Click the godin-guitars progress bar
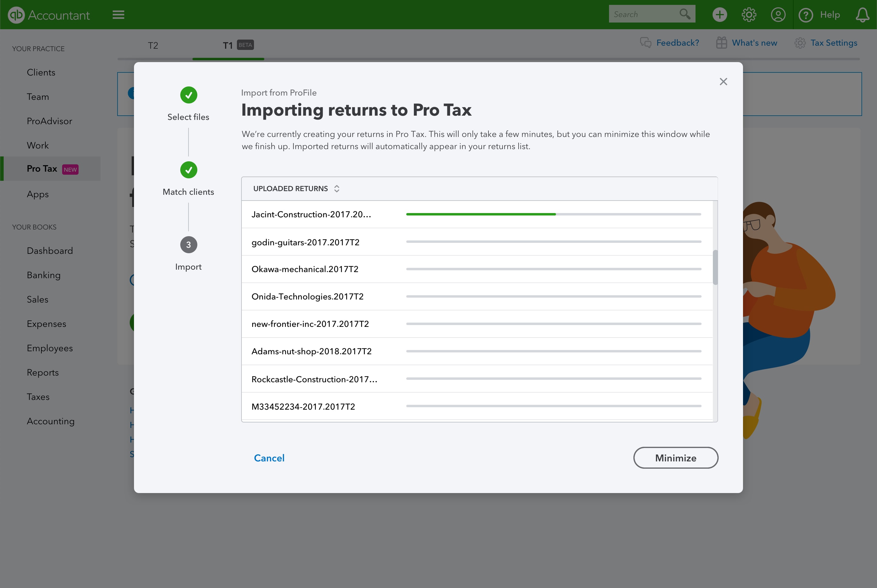Viewport: 877px width, 588px height. click(x=553, y=242)
